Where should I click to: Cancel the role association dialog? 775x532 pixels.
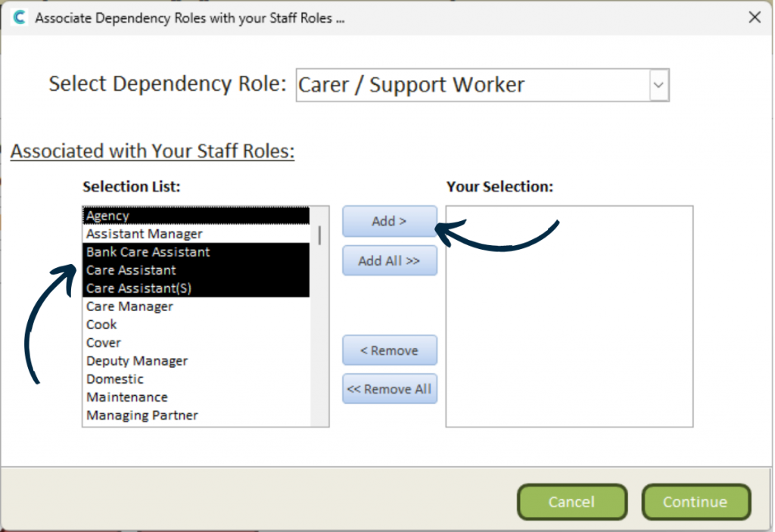point(571,502)
